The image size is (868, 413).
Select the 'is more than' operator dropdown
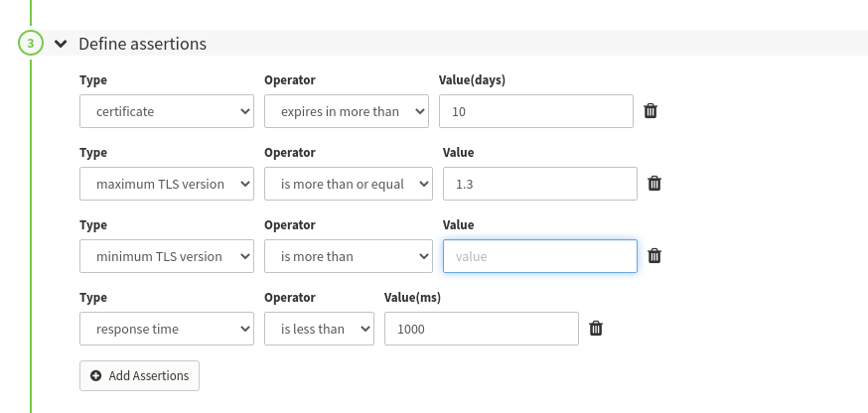349,256
